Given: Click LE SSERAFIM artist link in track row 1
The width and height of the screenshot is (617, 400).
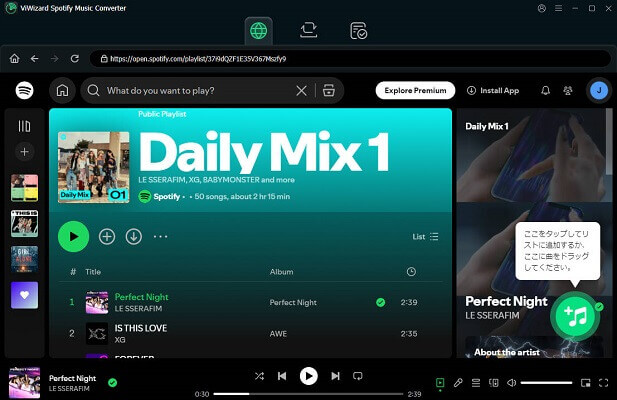Looking at the screenshot, I should [138, 309].
